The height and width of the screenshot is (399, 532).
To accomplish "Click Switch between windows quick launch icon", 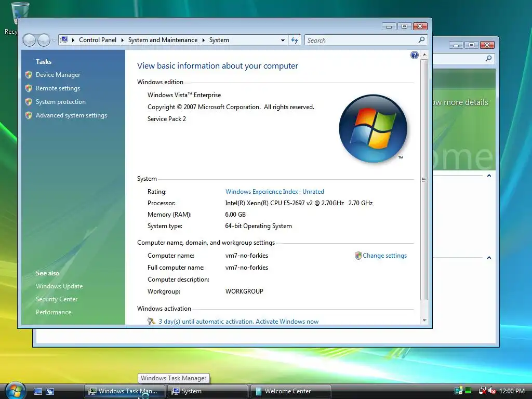I will [50, 391].
